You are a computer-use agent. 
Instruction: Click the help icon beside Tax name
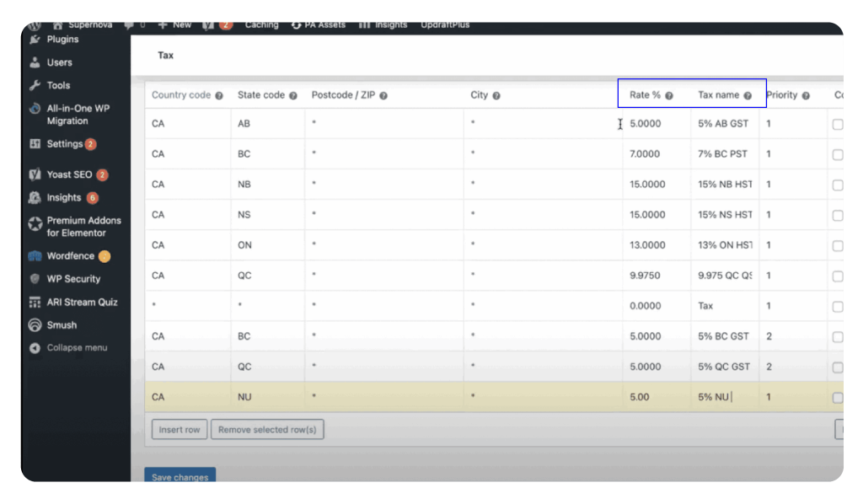click(748, 96)
